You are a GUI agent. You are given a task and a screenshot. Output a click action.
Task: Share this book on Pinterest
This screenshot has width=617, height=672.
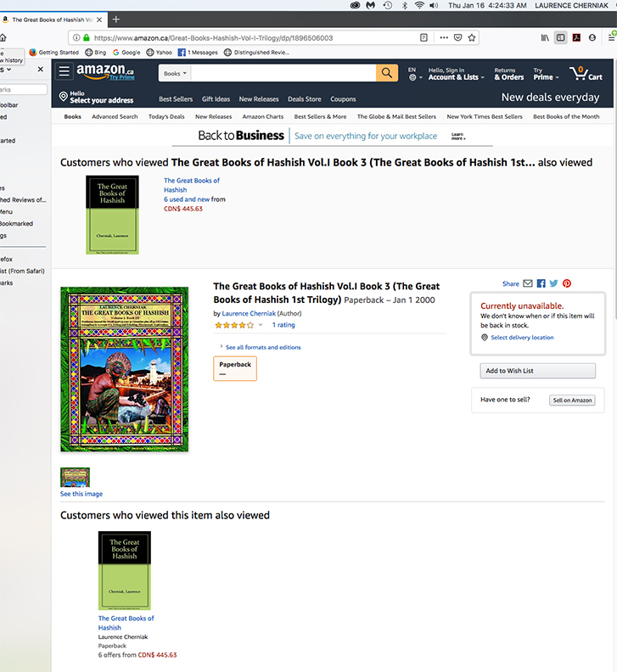(x=567, y=283)
